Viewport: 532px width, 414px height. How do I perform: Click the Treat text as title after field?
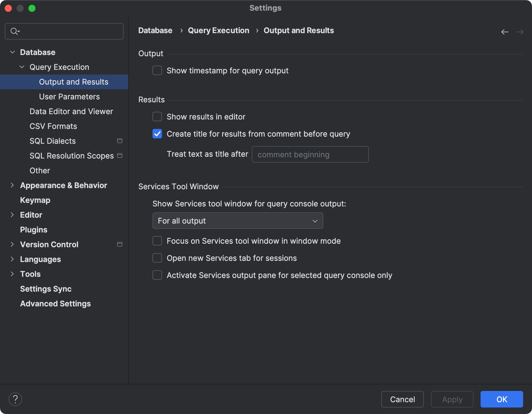(310, 154)
